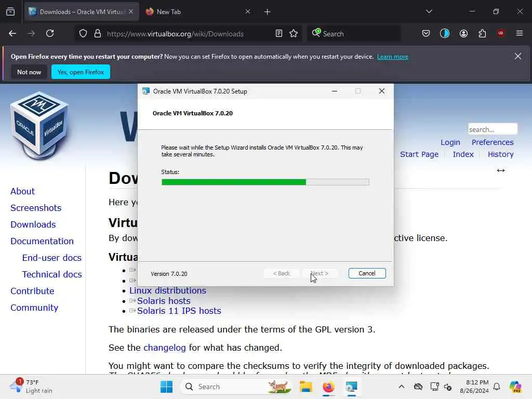Open the About sidebar link
This screenshot has height=399, width=532.
pos(23,191)
